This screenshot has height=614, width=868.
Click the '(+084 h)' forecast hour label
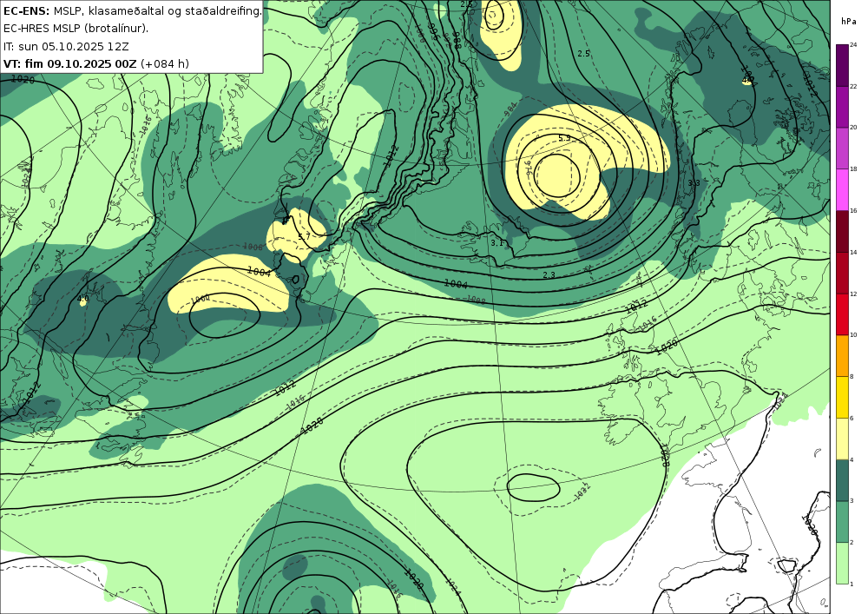click(x=165, y=63)
